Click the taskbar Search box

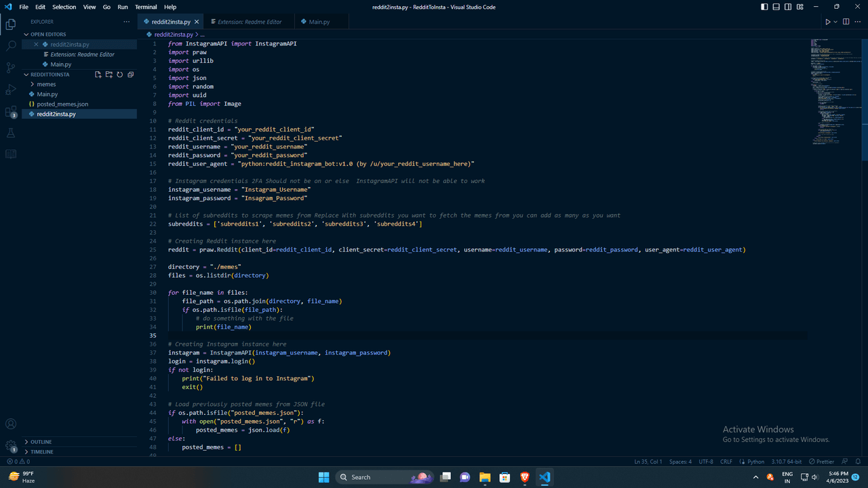tap(385, 477)
